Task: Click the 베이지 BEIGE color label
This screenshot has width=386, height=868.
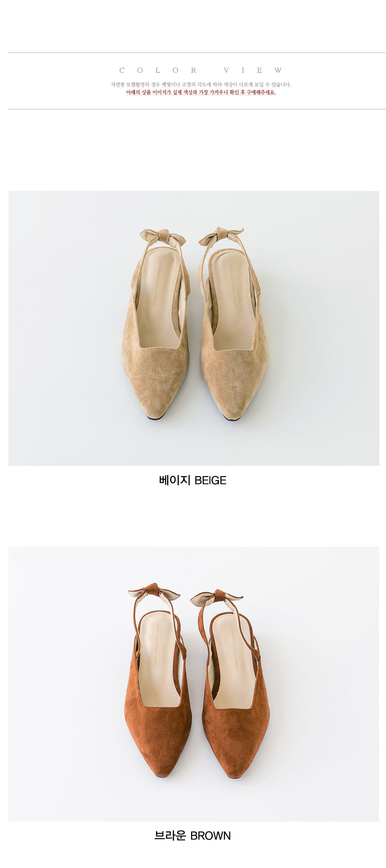Action: 193,480
